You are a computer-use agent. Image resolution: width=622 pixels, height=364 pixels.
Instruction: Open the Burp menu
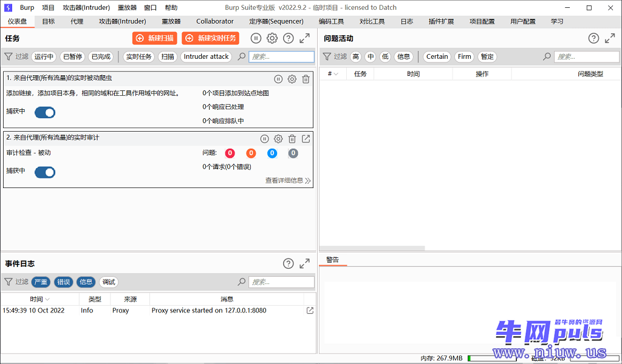pyautogui.click(x=27, y=7)
